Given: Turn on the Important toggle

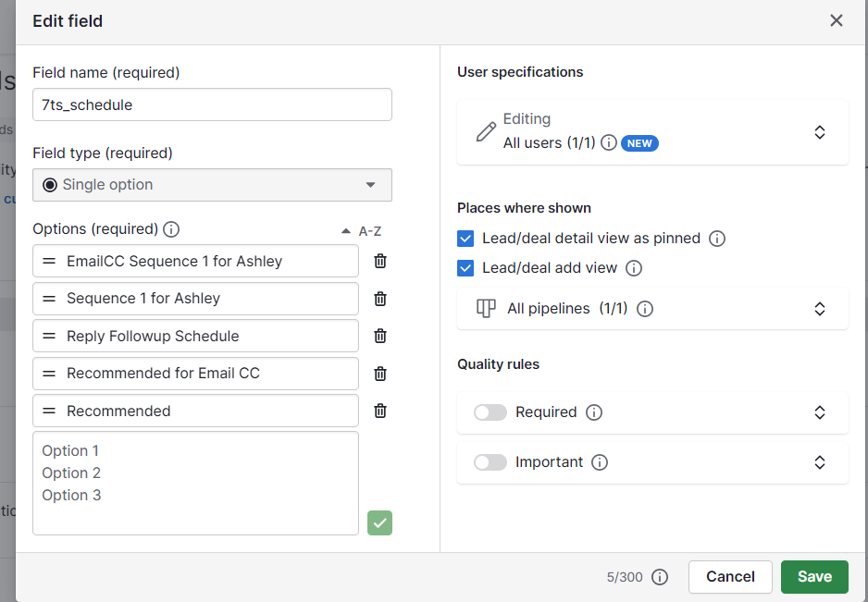Looking at the screenshot, I should point(490,462).
